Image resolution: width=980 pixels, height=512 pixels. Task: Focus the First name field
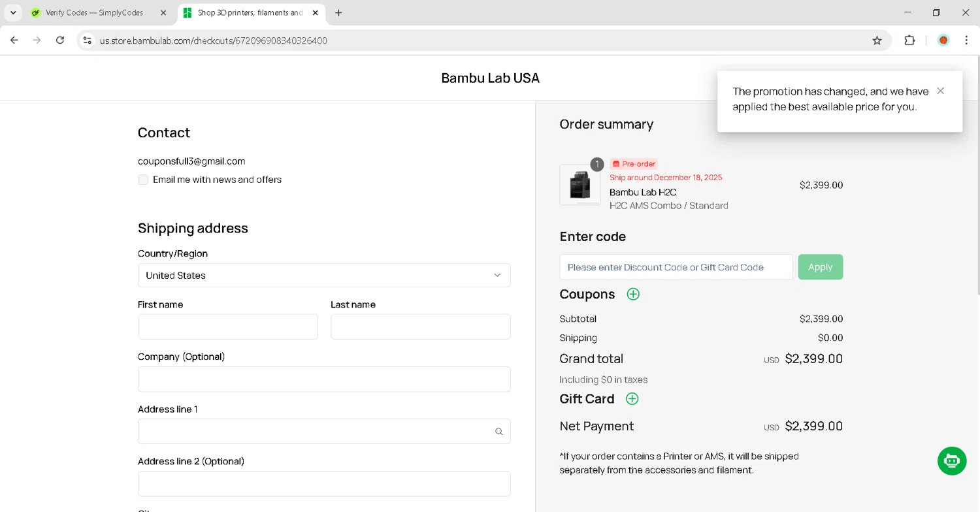[228, 327]
